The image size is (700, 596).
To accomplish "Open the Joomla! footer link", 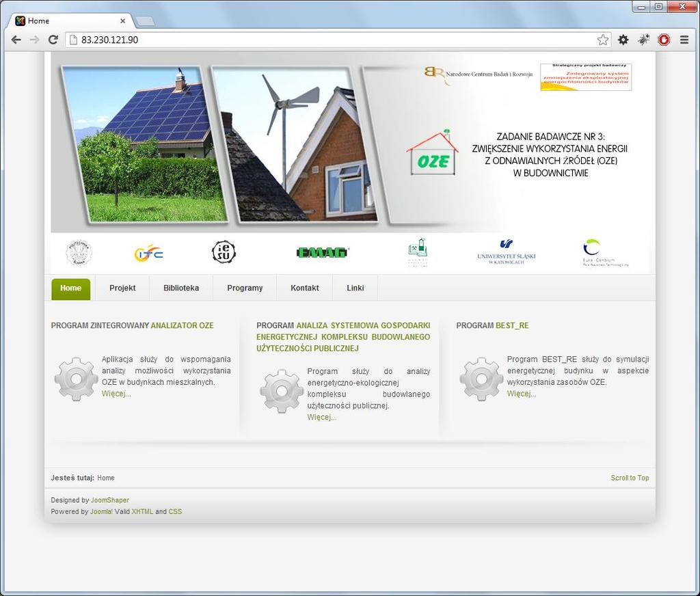I will 101,512.
